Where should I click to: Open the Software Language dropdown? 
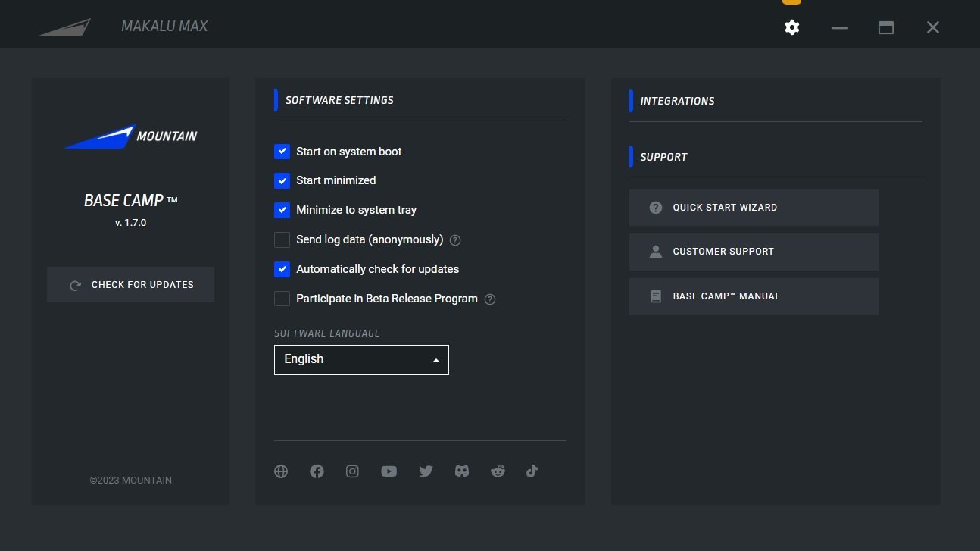pyautogui.click(x=361, y=360)
